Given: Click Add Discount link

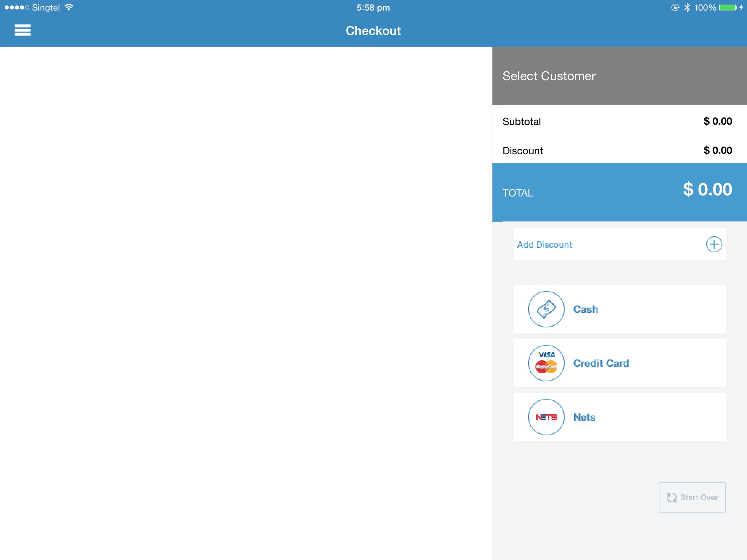Looking at the screenshot, I should point(543,244).
